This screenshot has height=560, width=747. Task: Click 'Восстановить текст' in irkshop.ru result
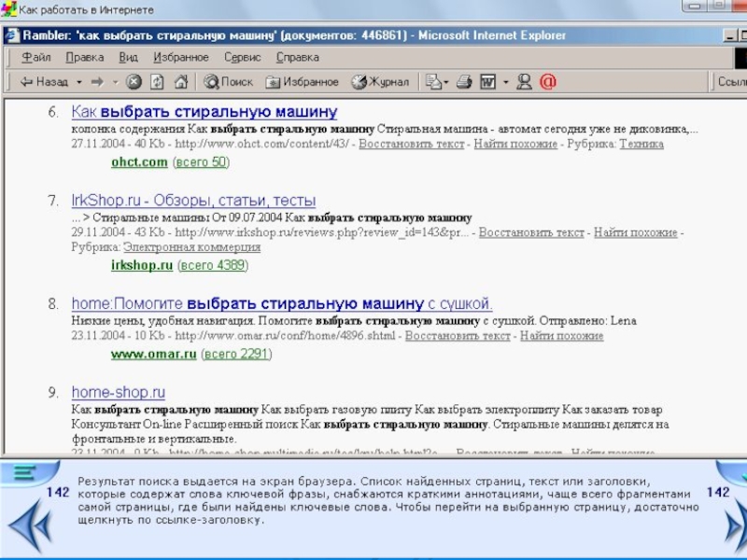[531, 232]
